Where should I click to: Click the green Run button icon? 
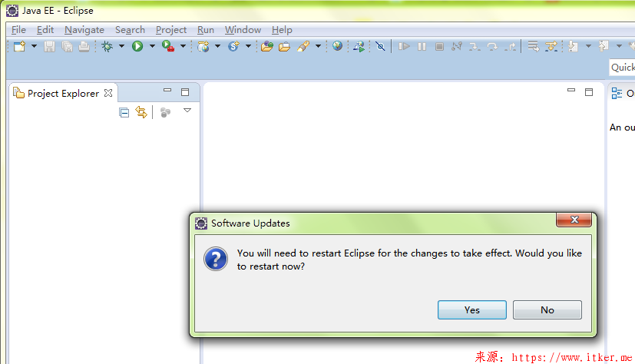point(137,47)
